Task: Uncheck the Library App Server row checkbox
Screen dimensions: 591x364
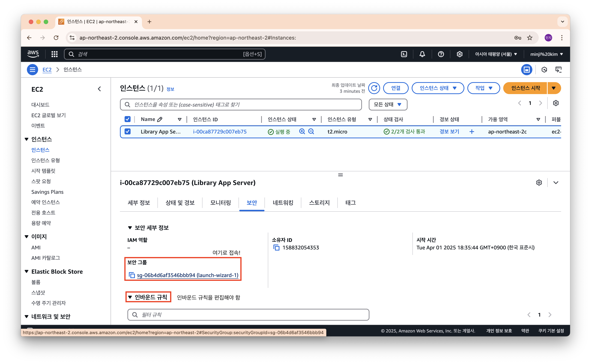Action: [x=127, y=131]
